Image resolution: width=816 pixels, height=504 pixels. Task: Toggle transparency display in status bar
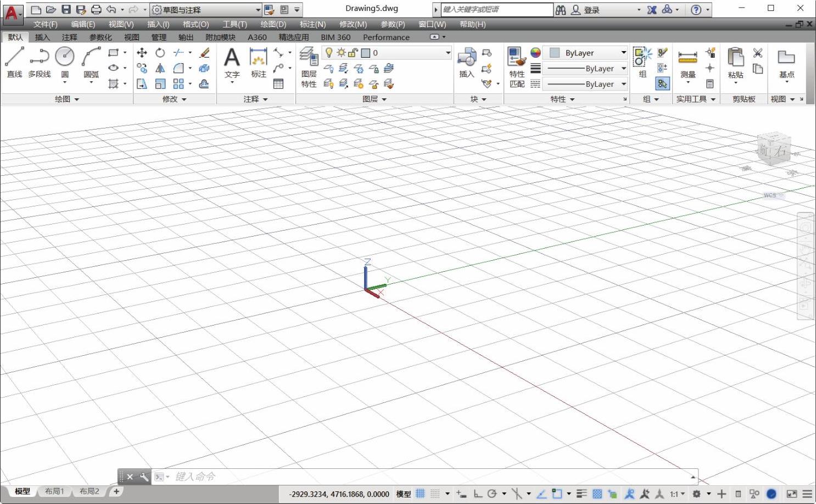coord(597,494)
